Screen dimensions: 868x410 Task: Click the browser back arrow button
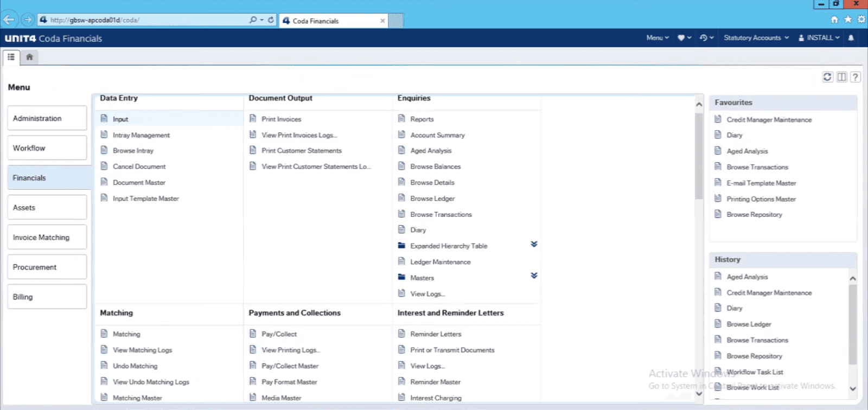(8, 20)
